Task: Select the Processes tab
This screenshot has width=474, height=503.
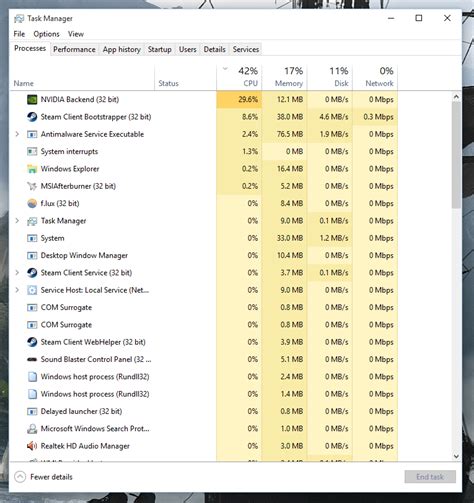Action: click(x=30, y=48)
